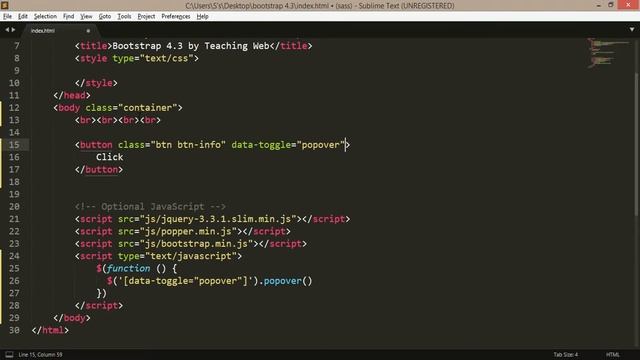The height and width of the screenshot is (360, 640).
Task: Click the Optional JavaScript comment
Action: click(x=150, y=207)
